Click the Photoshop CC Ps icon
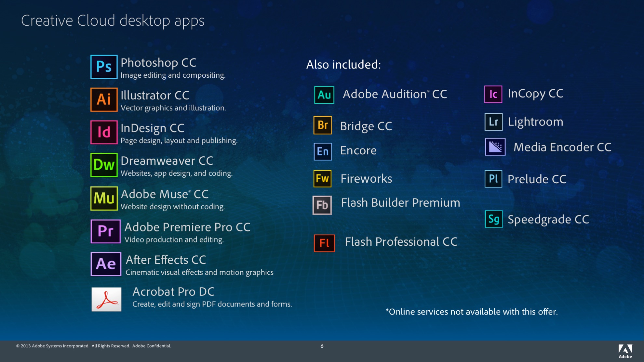The width and height of the screenshot is (644, 362). [x=104, y=67]
